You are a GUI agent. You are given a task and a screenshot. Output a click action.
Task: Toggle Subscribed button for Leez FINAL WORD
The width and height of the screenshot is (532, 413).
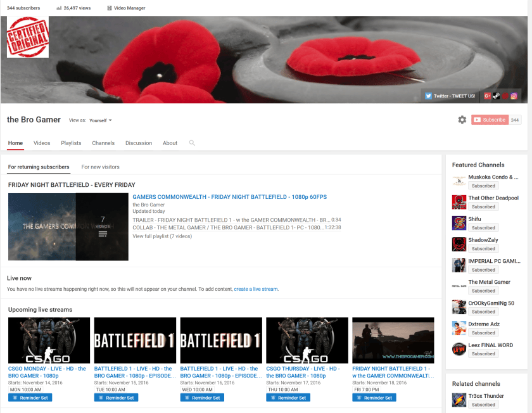[x=483, y=353]
